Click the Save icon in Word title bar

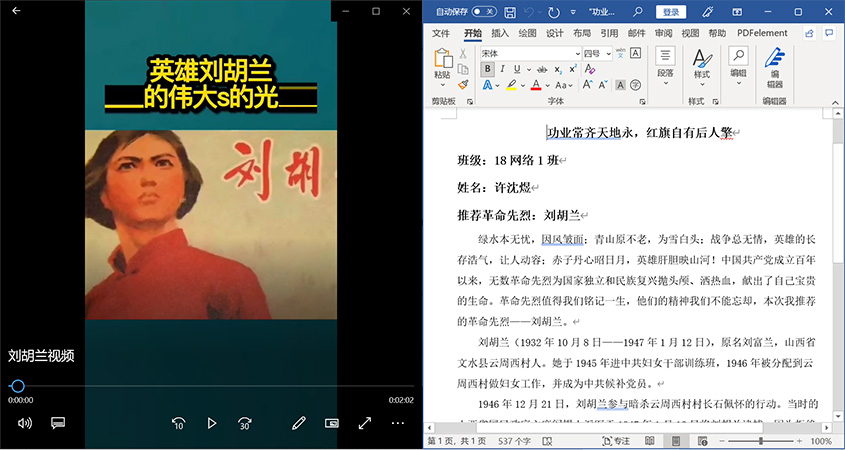click(x=509, y=12)
